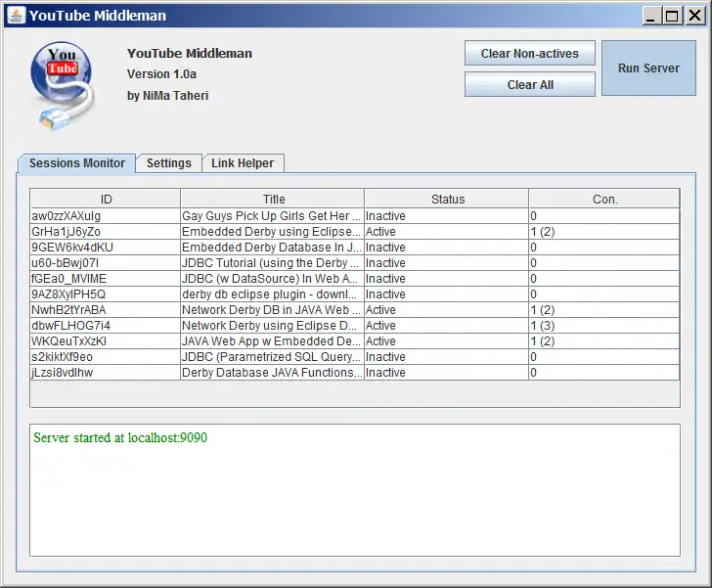
Task: Click 'Server started at localhost:9090' log message
Action: 120,437
